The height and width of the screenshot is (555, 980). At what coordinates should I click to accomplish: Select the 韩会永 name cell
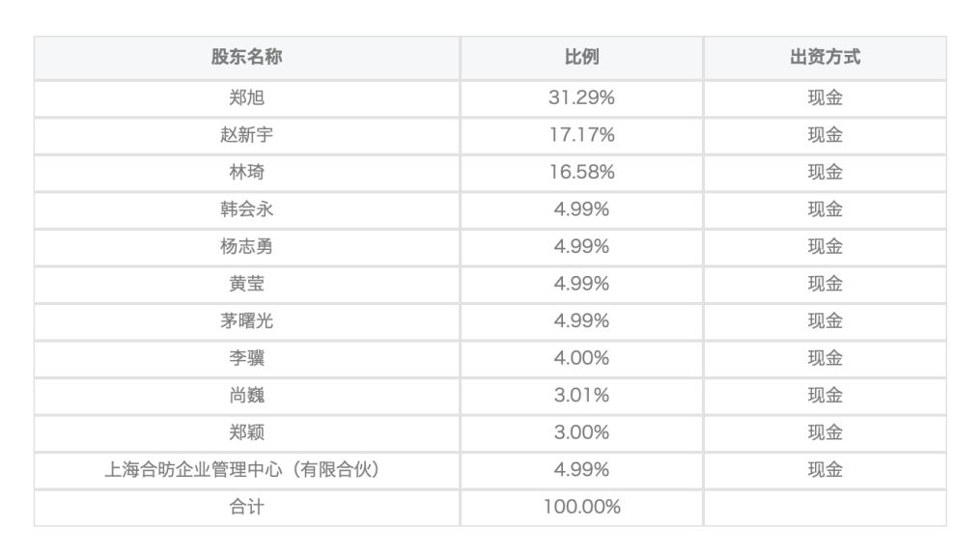pyautogui.click(x=246, y=209)
